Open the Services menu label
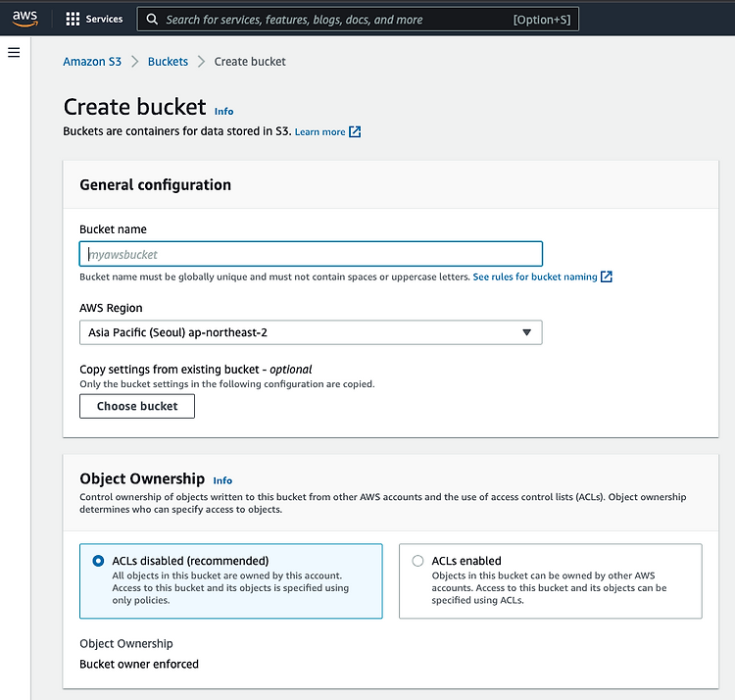The image size is (735, 700). pos(104,19)
